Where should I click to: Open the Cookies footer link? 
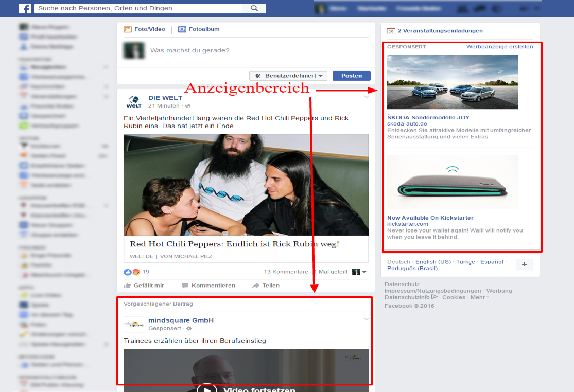(454, 297)
